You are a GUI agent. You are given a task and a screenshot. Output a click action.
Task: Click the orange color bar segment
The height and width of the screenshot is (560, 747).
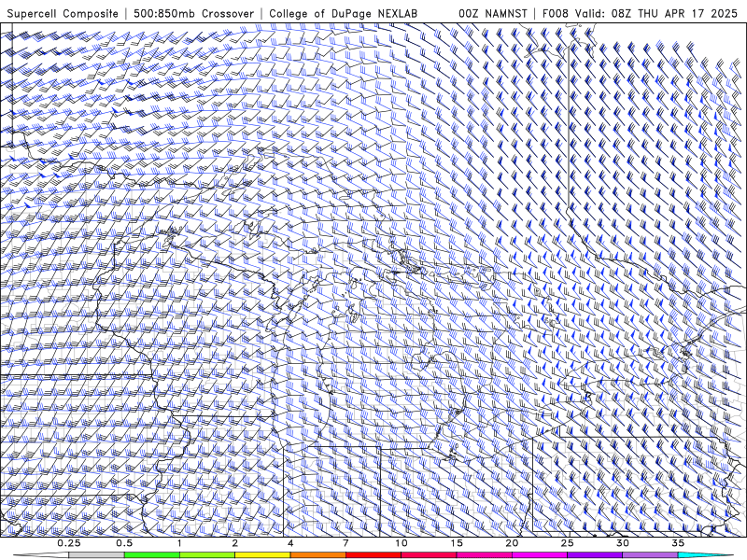317,555
